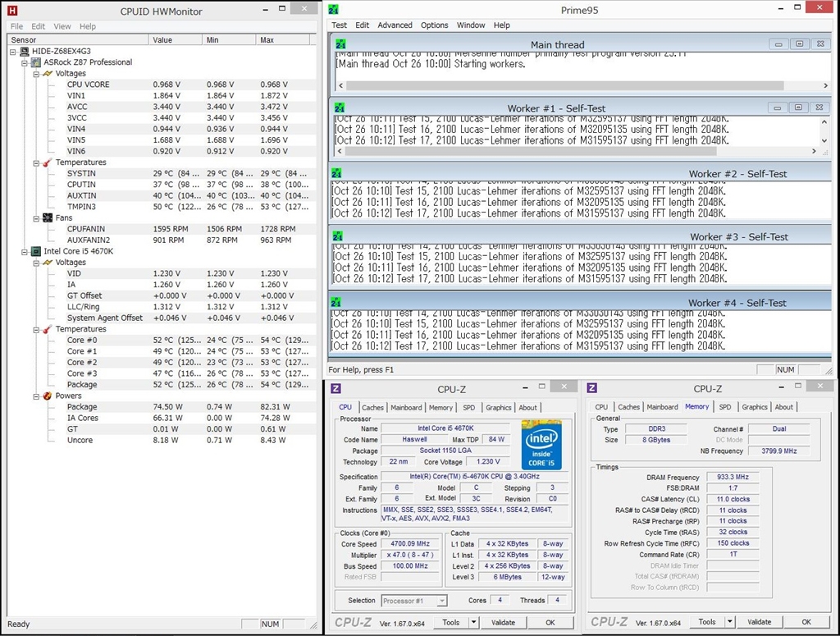Open the Advanced menu in Prime95
Screen dimensions: 840x636
(x=395, y=25)
